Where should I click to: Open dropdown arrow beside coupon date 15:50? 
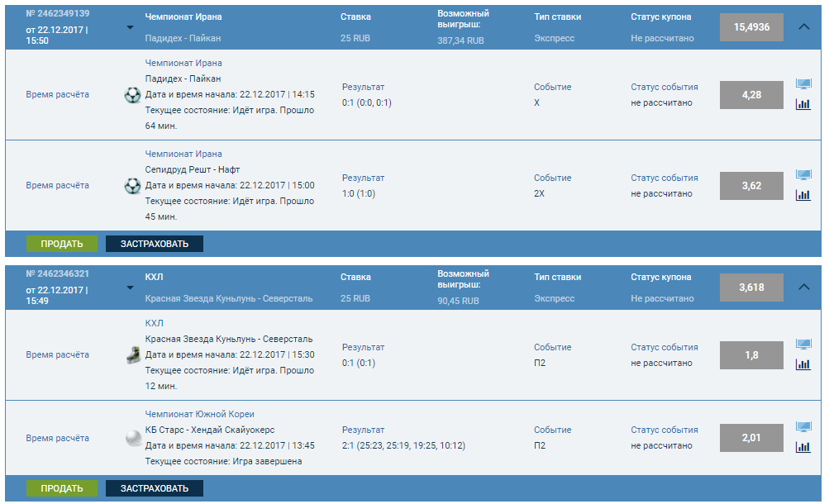(130, 27)
